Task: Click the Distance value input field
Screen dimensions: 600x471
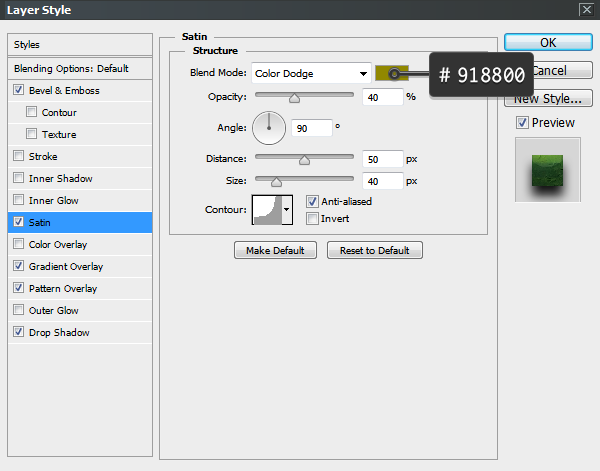Action: point(383,159)
